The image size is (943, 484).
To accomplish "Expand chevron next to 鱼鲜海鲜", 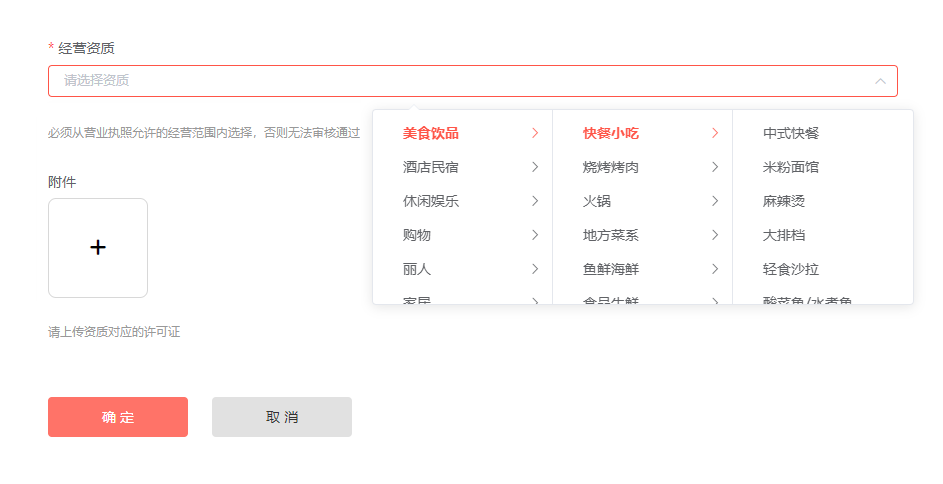I will (x=715, y=269).
